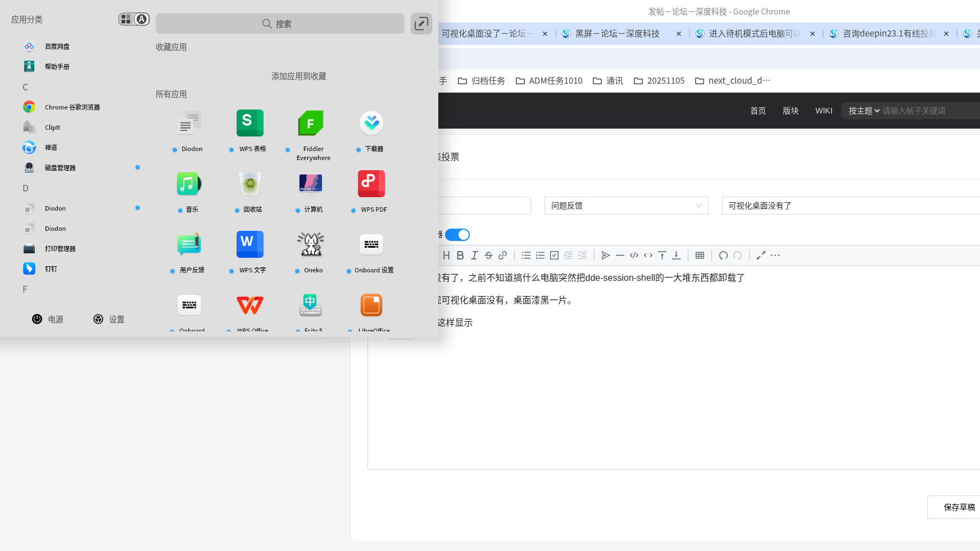Click the launcher 搜索 search field
Viewport: 980px width, 551px height.
pos(280,24)
